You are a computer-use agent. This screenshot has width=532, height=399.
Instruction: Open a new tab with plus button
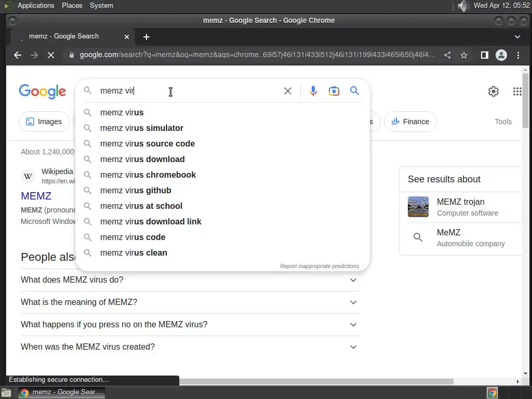point(147,37)
